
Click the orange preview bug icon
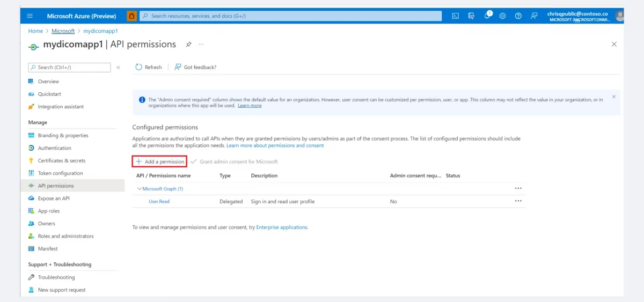click(132, 16)
